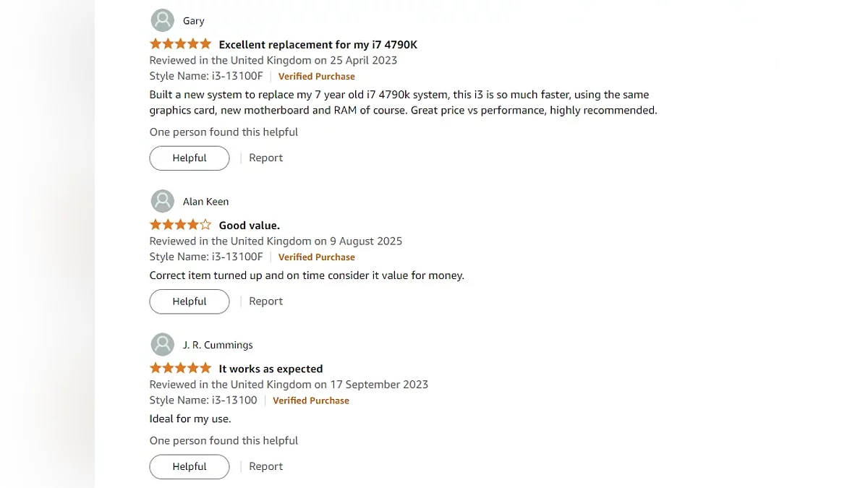This screenshot has height=488, width=868.
Task: Open the 'It works as expected' review title
Action: pos(271,369)
